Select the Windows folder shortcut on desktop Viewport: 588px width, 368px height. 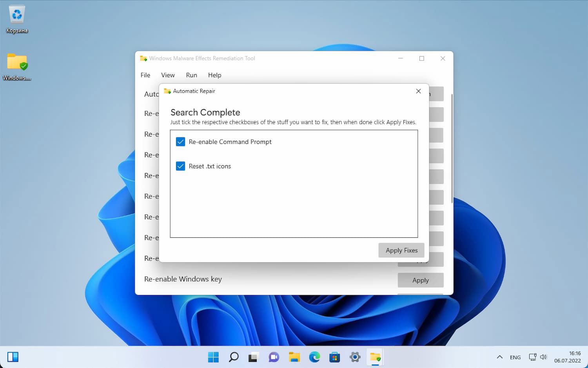(17, 66)
